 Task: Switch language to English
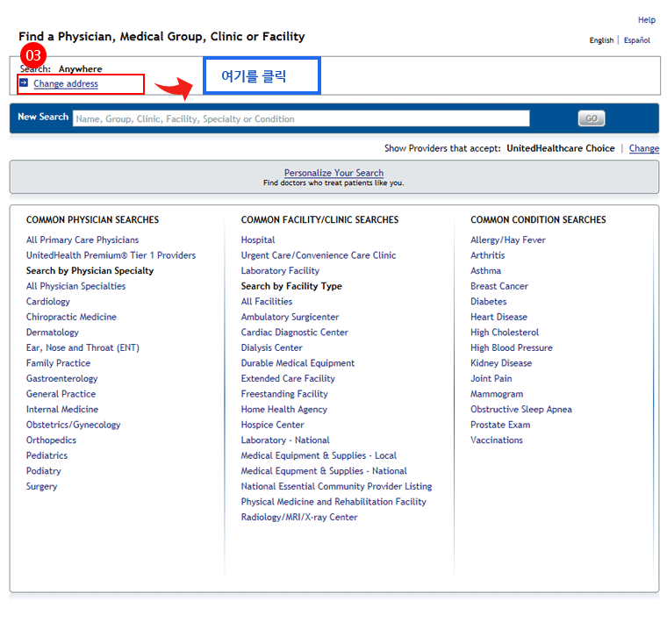click(601, 40)
